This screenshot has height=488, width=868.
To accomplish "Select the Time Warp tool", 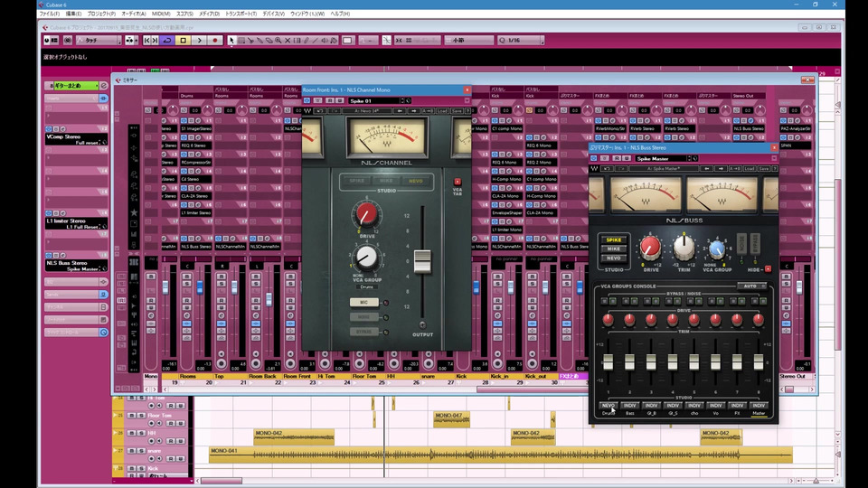I will click(x=297, y=41).
